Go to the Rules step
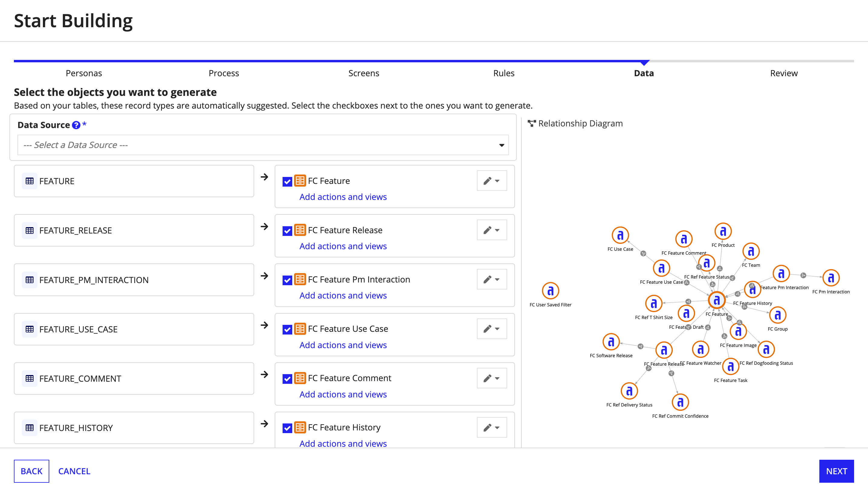868x493 pixels. (x=504, y=73)
